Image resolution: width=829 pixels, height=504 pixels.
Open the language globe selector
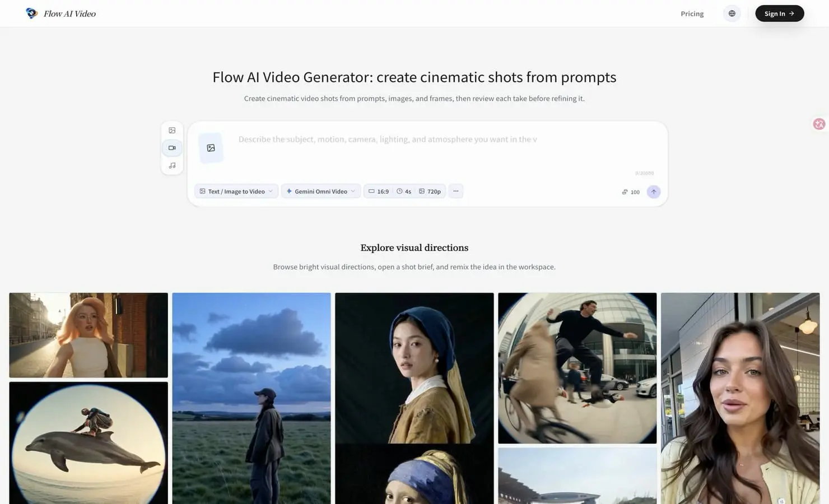(732, 13)
